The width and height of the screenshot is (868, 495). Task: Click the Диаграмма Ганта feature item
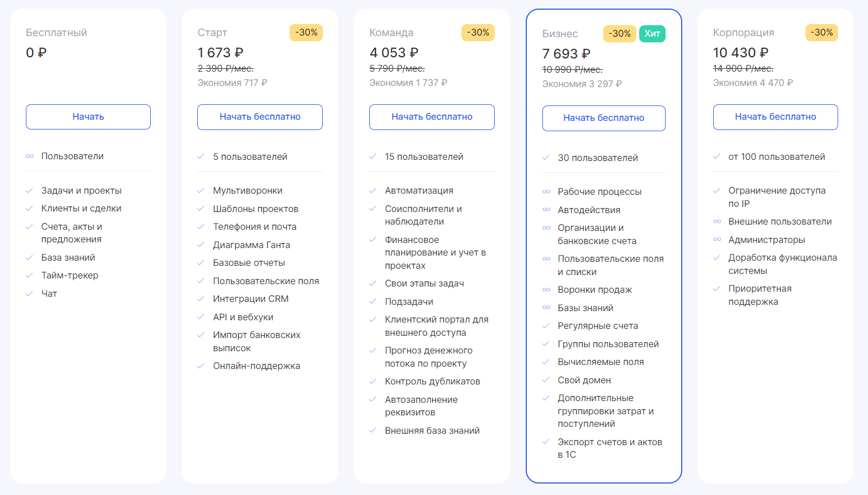click(252, 245)
